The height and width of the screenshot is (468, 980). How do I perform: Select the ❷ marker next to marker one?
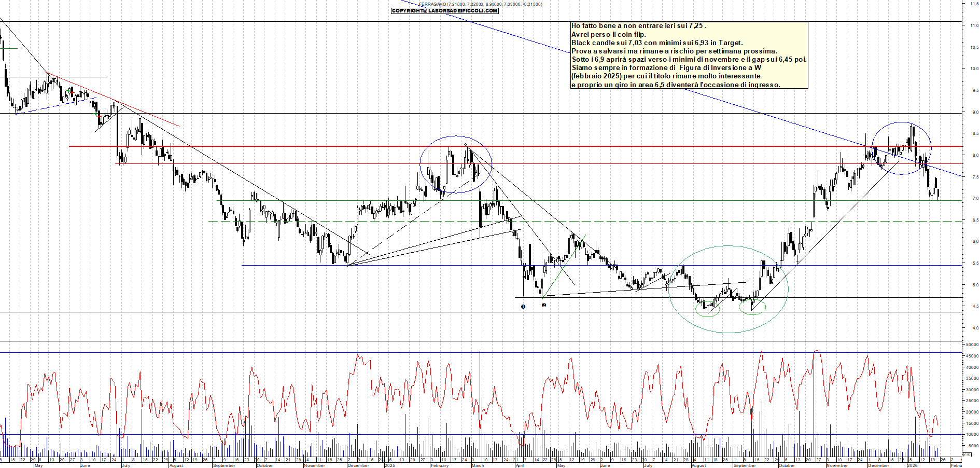click(544, 306)
